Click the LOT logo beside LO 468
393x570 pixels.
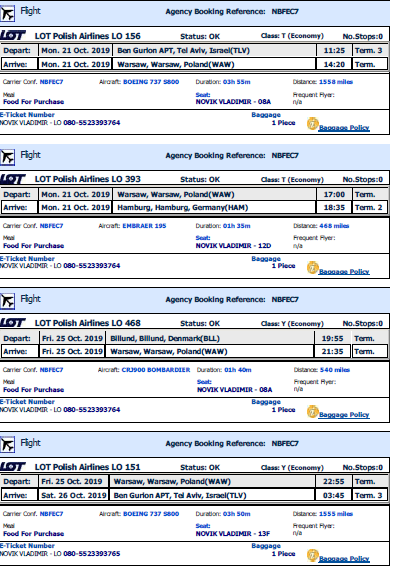[13, 322]
